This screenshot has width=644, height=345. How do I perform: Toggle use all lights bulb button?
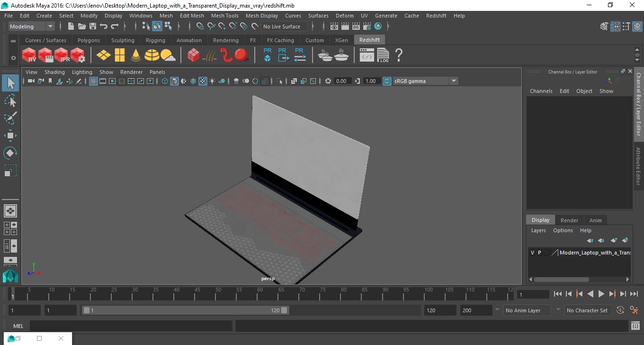(x=212, y=81)
